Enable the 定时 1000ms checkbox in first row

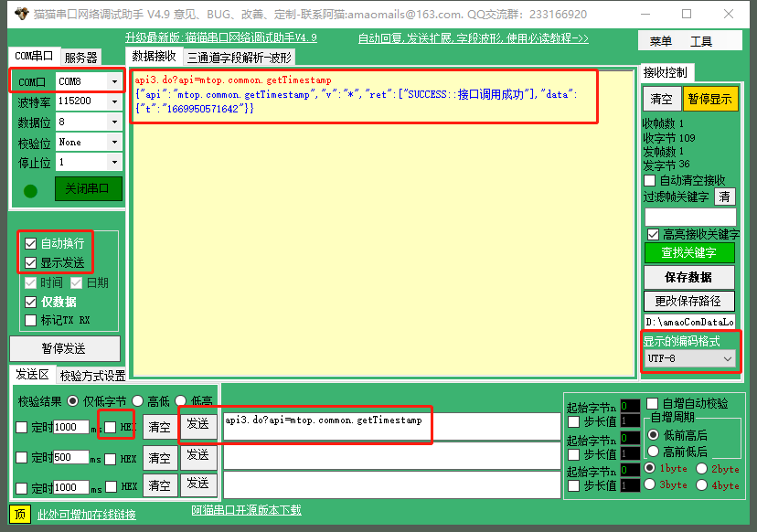pyautogui.click(x=21, y=427)
